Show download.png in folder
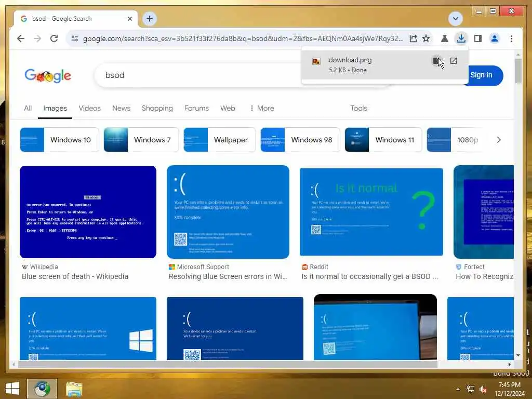 [436, 61]
